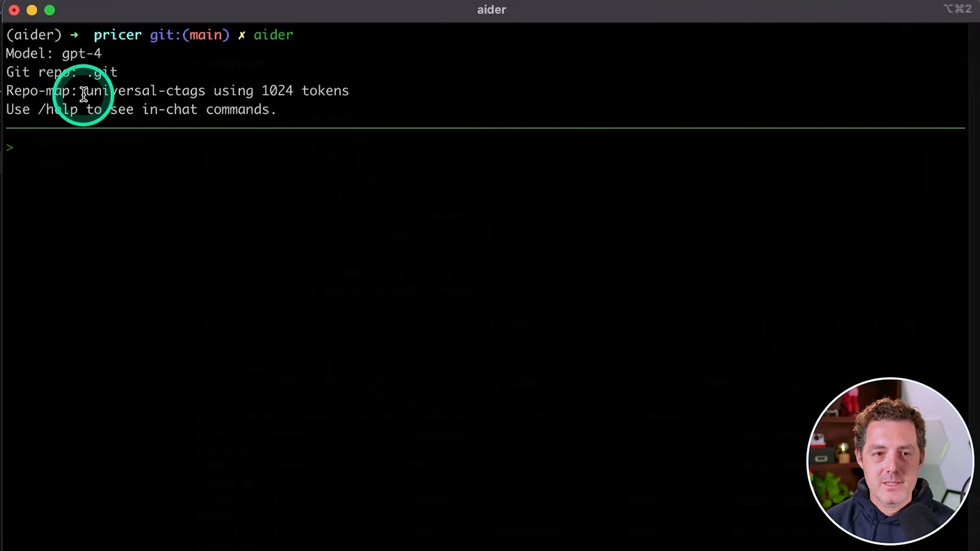Click the aider window title
980x551 pixels.
point(491,10)
